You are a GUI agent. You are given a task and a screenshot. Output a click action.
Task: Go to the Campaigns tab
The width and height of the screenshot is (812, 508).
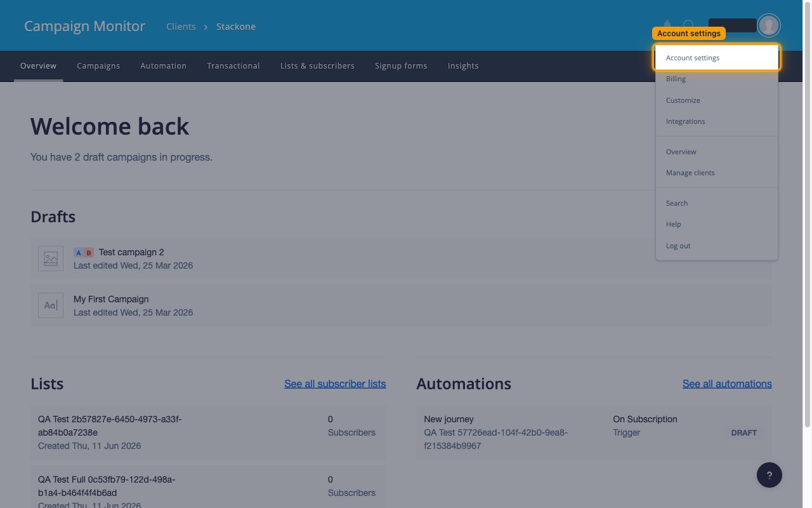click(x=98, y=66)
